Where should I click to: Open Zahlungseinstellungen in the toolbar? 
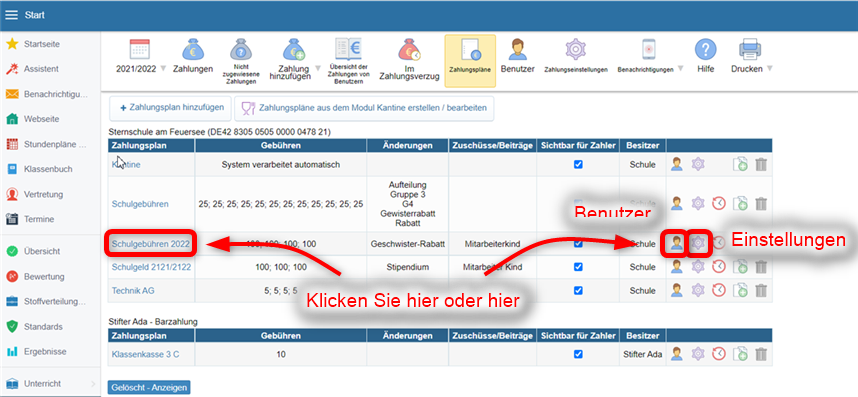[x=576, y=56]
